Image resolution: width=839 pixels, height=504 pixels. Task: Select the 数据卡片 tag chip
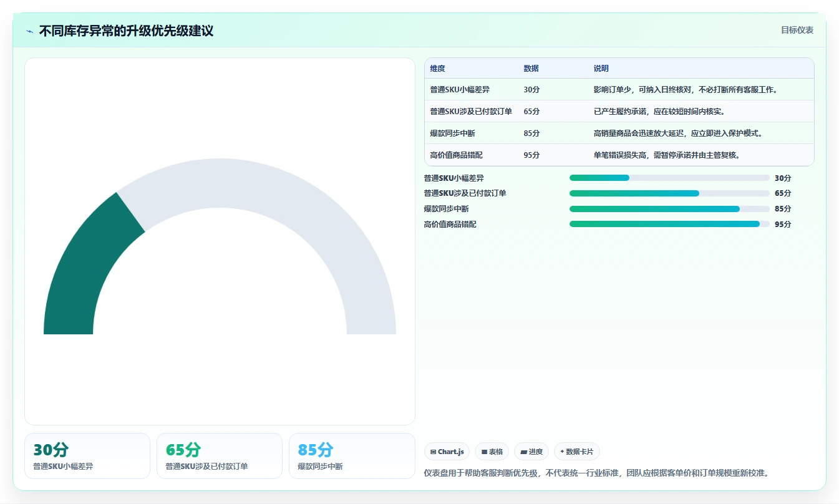[x=577, y=452]
